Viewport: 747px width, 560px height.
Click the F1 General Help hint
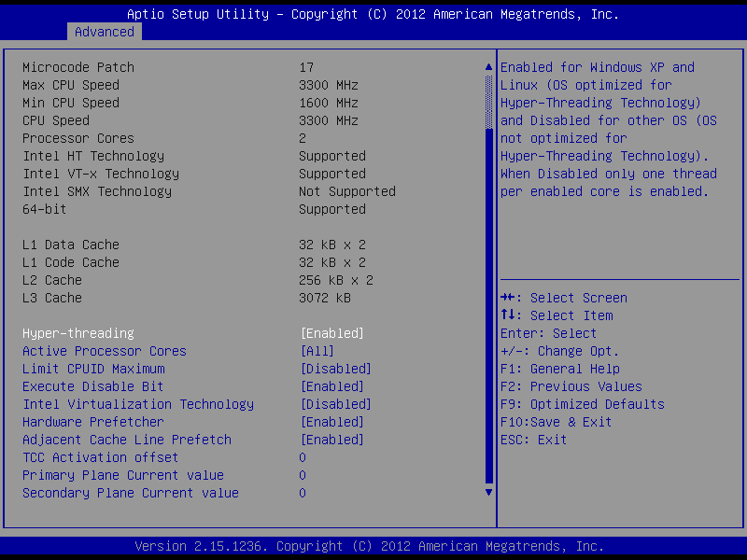point(560,369)
